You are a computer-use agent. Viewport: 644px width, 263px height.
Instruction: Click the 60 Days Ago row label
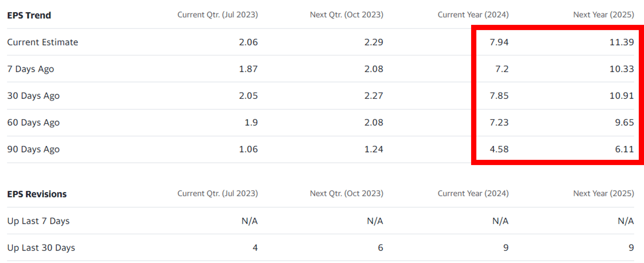(x=33, y=122)
